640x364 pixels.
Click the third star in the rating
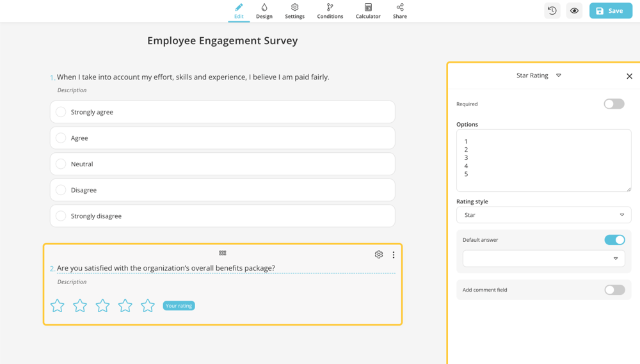(102, 306)
